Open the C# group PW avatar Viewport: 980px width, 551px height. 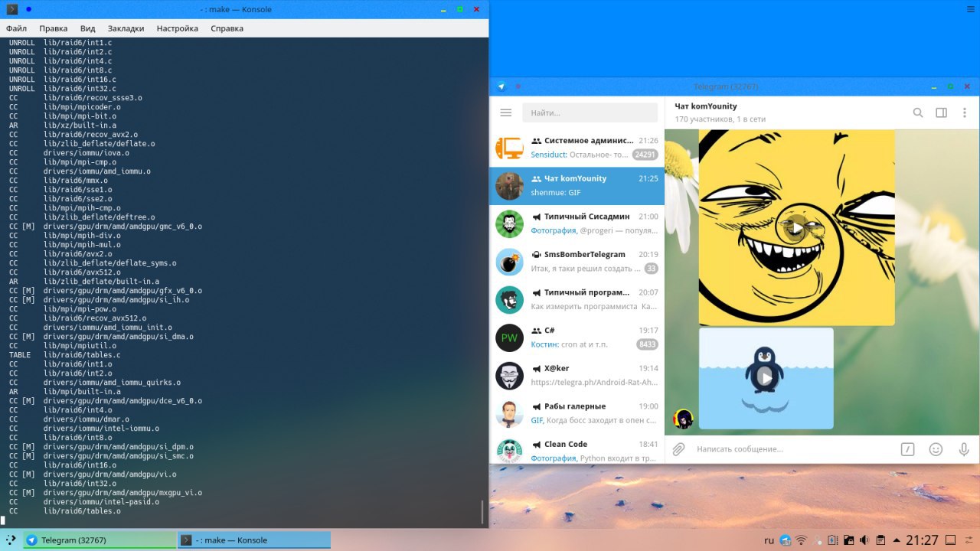pos(509,337)
